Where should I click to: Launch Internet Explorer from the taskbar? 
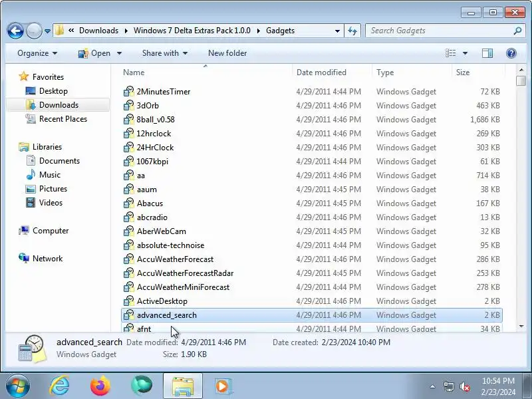click(60, 386)
